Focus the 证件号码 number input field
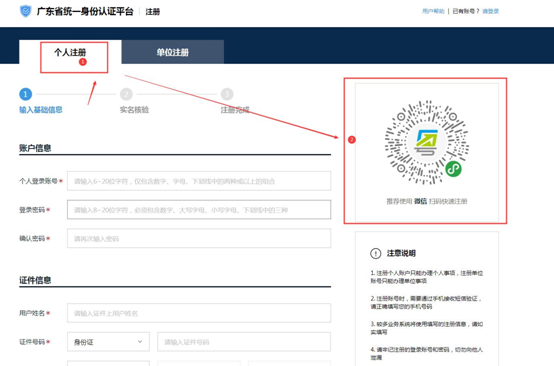The height and width of the screenshot is (366, 554). [x=244, y=342]
